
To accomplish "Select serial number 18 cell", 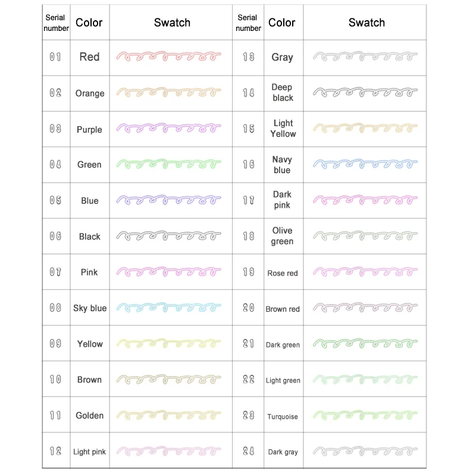I will [x=249, y=236].
